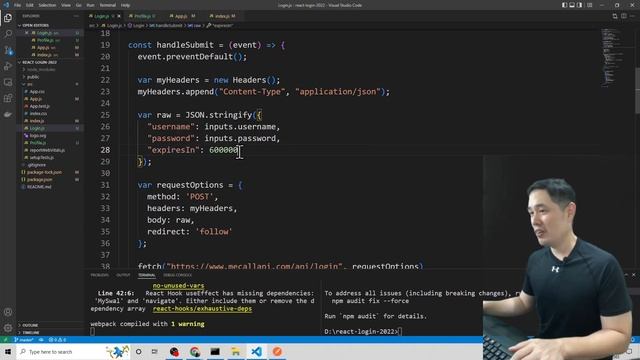640x360 pixels.
Task: Open the Docker view in activity bar
Action: coord(8,114)
